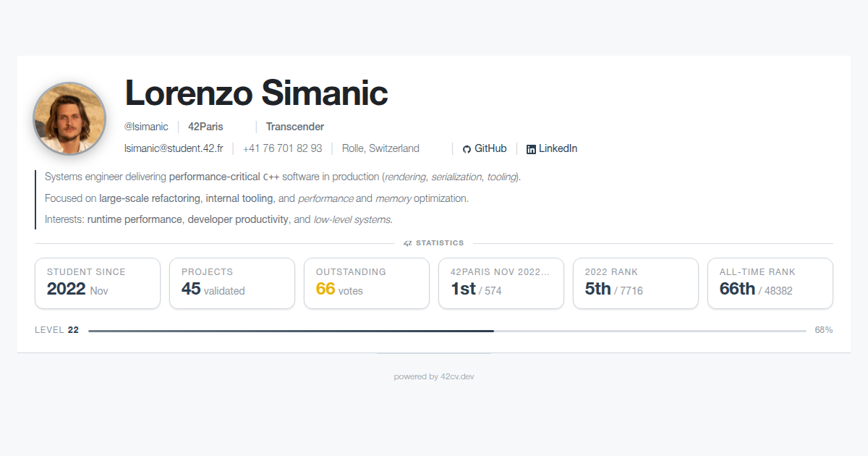
Task: Open the powered by 42cv.dev link
Action: click(434, 376)
